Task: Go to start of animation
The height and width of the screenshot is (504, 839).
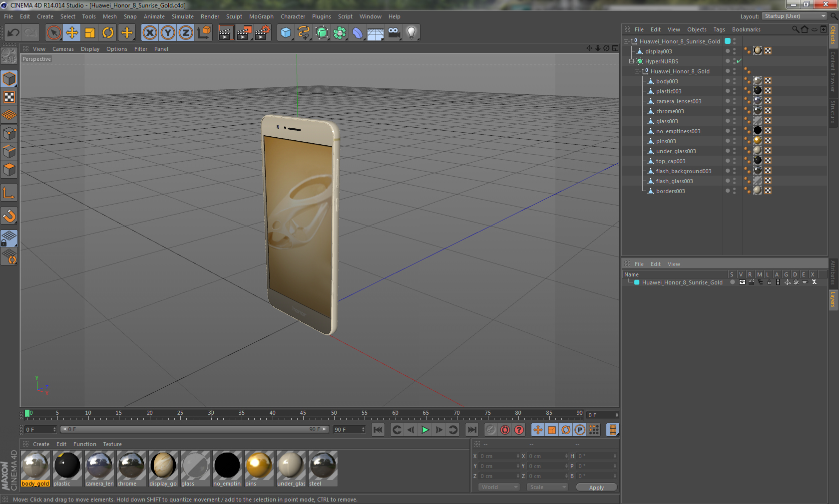Action: point(378,430)
